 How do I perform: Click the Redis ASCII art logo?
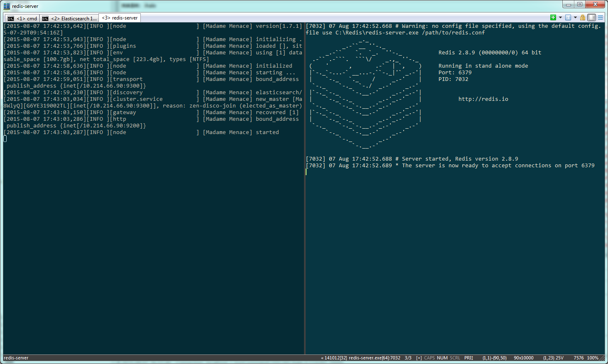[365, 94]
